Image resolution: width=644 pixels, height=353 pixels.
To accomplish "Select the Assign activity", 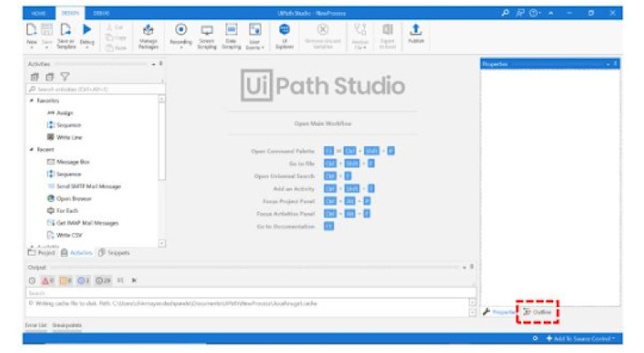I will pyautogui.click(x=60, y=113).
